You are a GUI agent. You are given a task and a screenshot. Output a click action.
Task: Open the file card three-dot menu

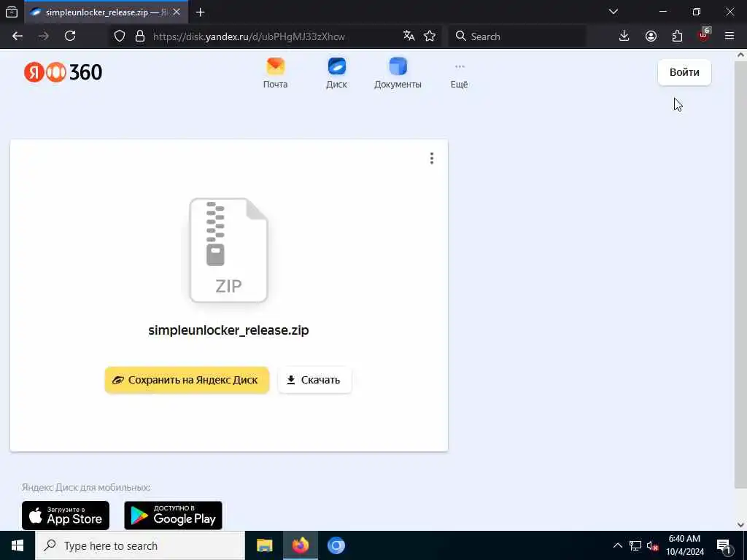[432, 158]
